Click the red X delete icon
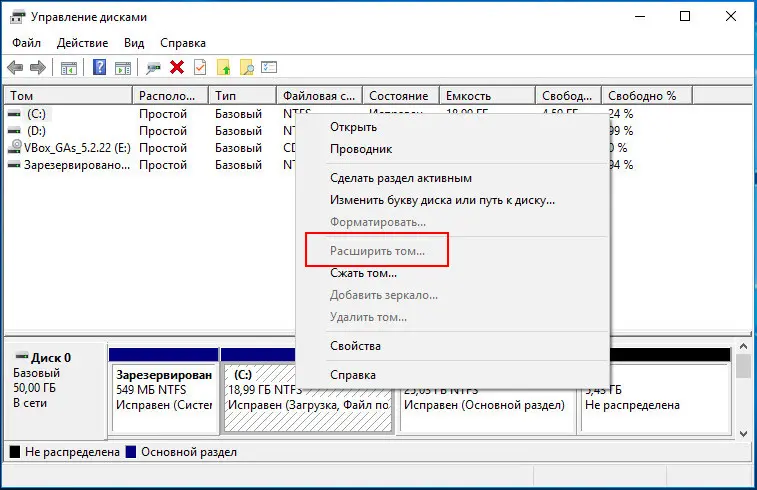The width and height of the screenshot is (757, 490). click(177, 67)
